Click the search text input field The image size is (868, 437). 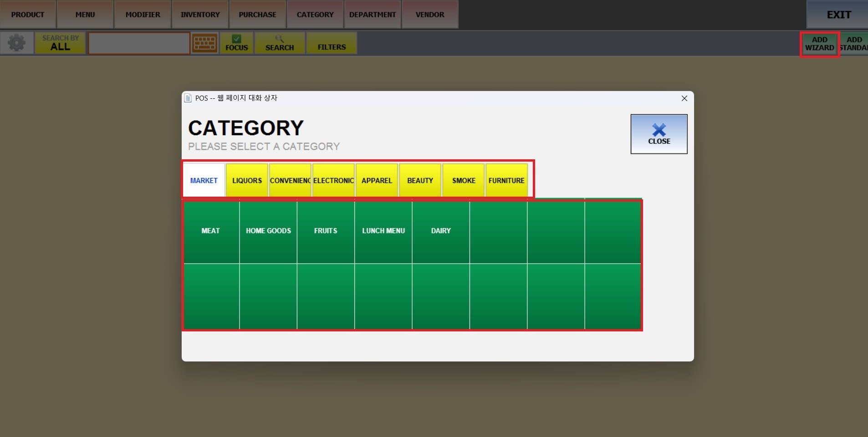click(139, 43)
